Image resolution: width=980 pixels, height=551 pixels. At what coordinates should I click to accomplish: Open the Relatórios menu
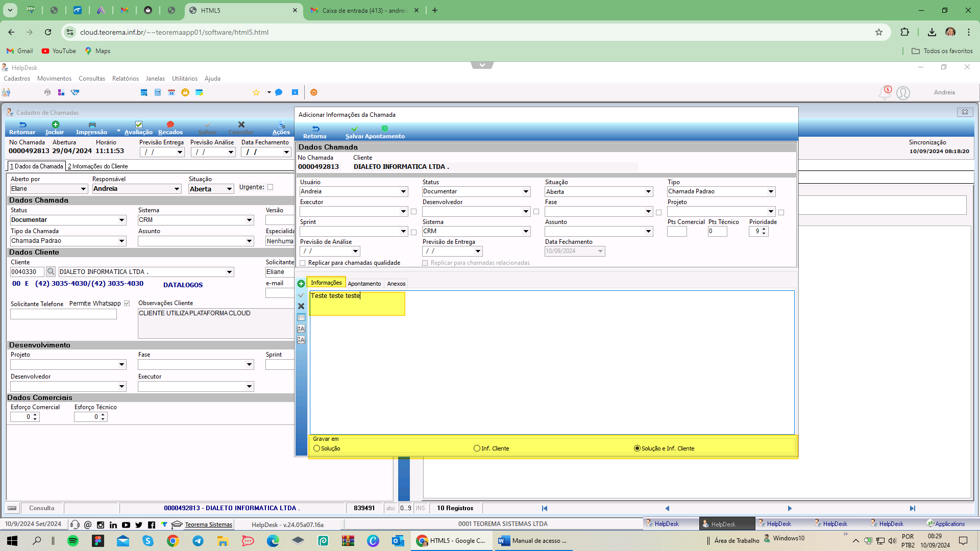126,79
